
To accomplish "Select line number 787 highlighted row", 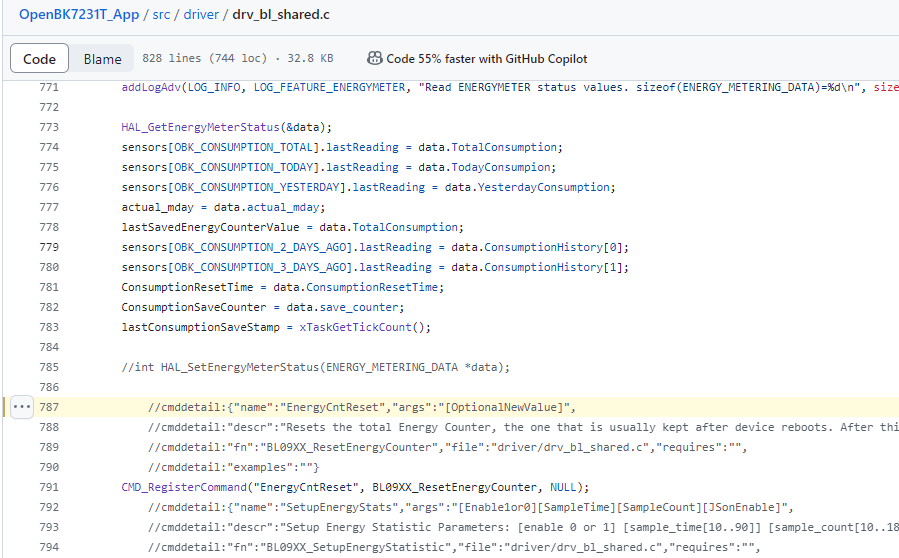I will (49, 407).
